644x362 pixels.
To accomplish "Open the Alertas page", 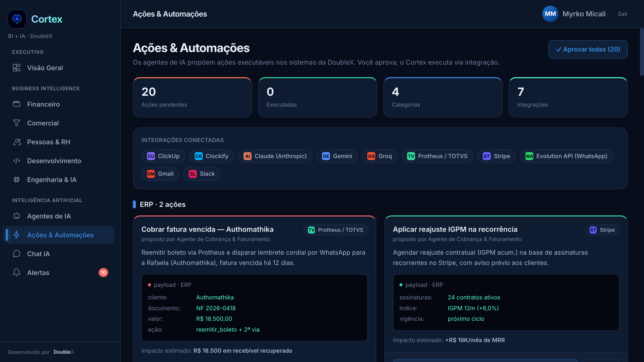I will (60, 273).
